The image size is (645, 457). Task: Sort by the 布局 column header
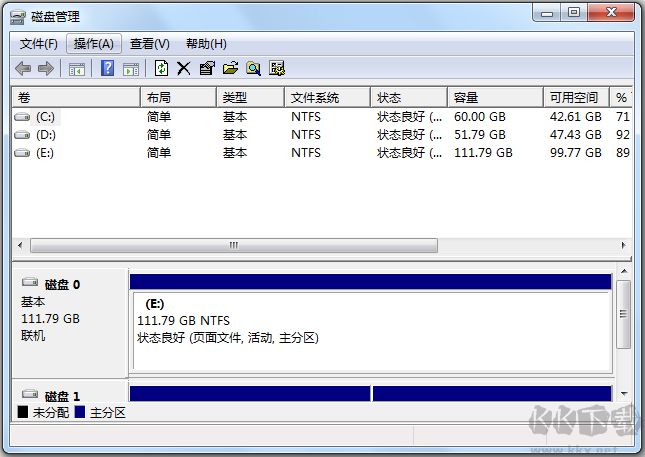[x=178, y=97]
